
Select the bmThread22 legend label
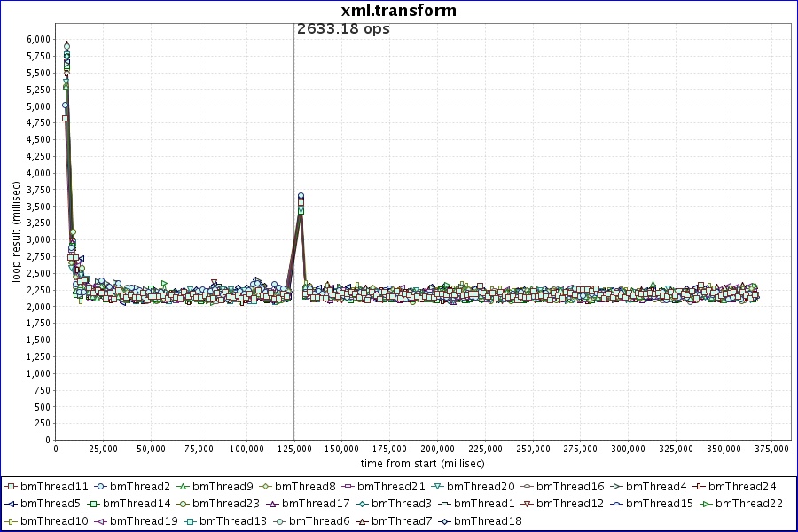click(x=749, y=504)
